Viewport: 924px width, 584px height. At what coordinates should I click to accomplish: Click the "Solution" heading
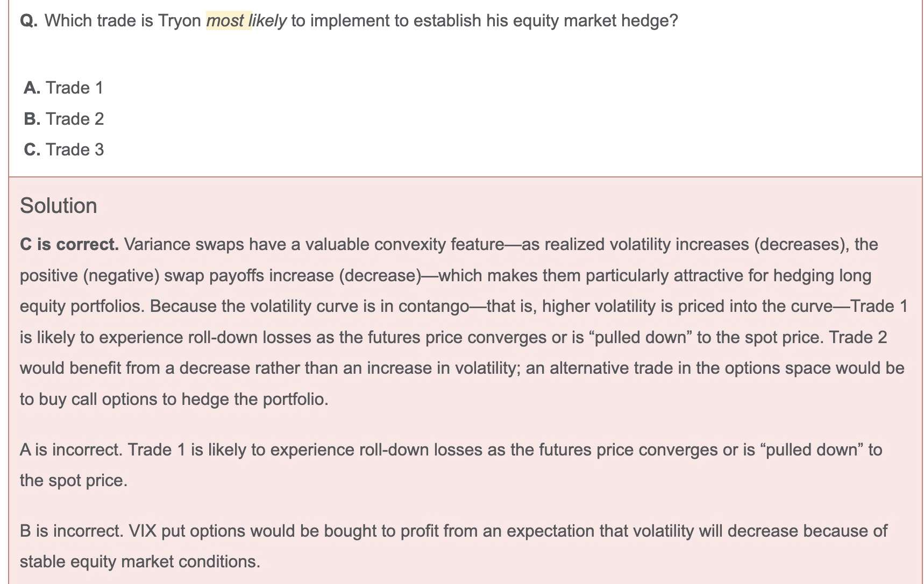coord(59,206)
